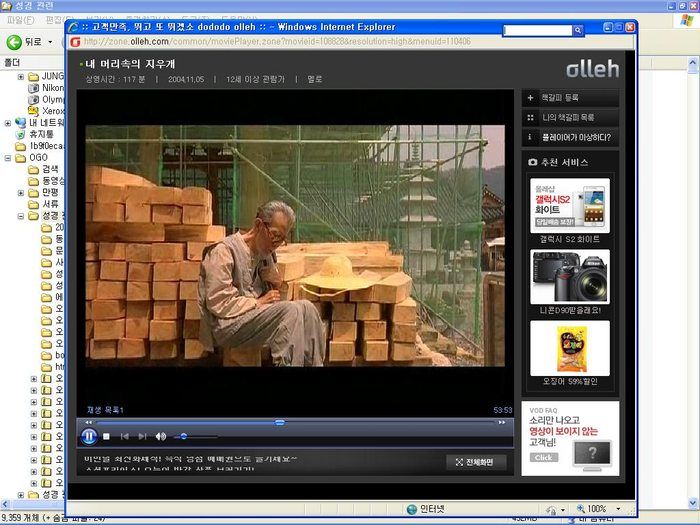Click the 인터넷 zone status indicator
The image size is (700, 525).
[x=426, y=509]
